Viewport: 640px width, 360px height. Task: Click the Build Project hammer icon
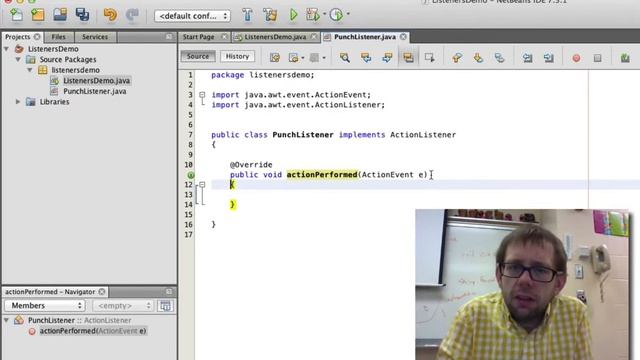(247, 15)
